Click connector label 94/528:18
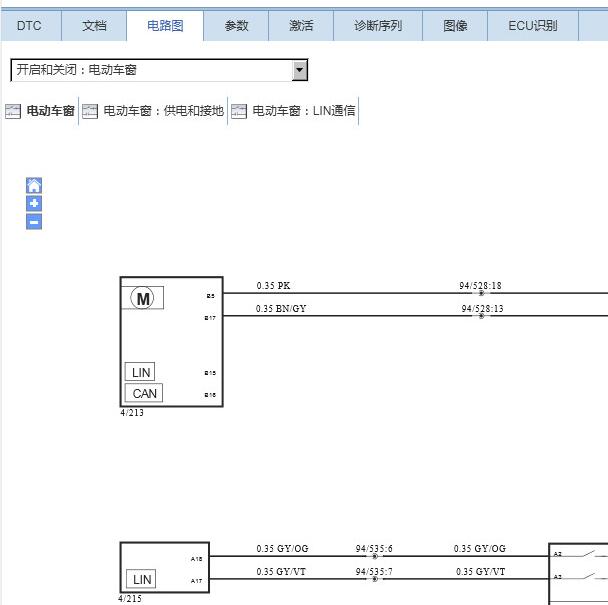608x605 pixels. pyautogui.click(x=480, y=286)
